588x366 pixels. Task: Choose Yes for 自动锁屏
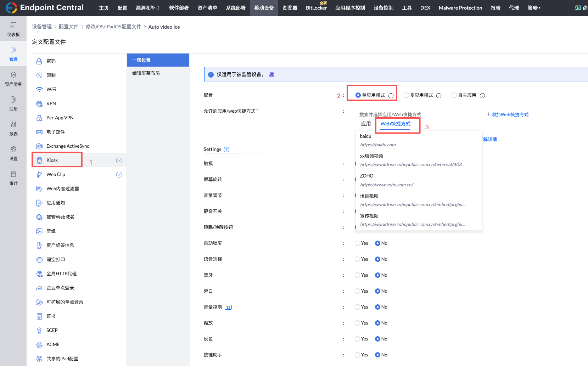pyautogui.click(x=357, y=243)
